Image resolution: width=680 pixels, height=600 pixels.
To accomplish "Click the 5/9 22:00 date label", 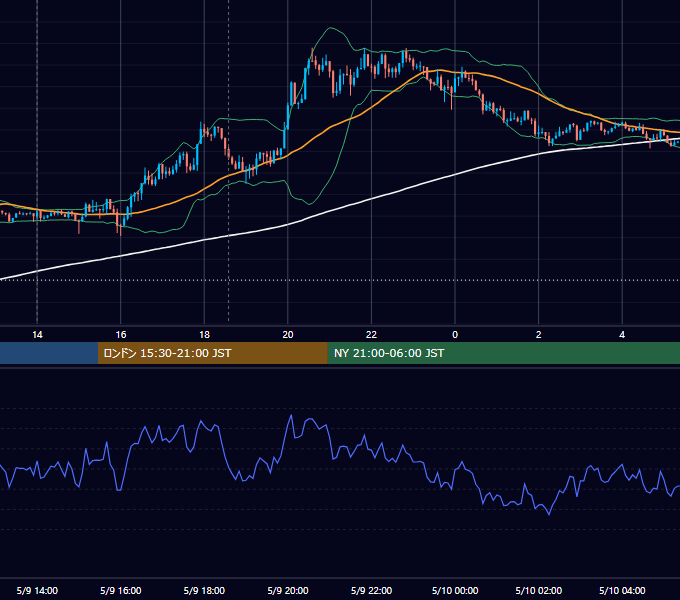I will coord(371,590).
